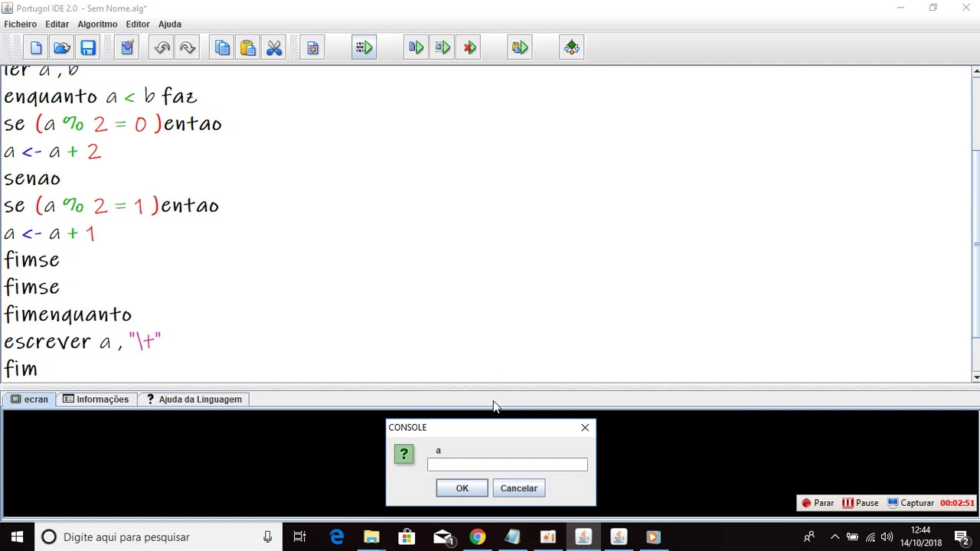
Task: Click the code line "senao"
Action: [x=32, y=178]
